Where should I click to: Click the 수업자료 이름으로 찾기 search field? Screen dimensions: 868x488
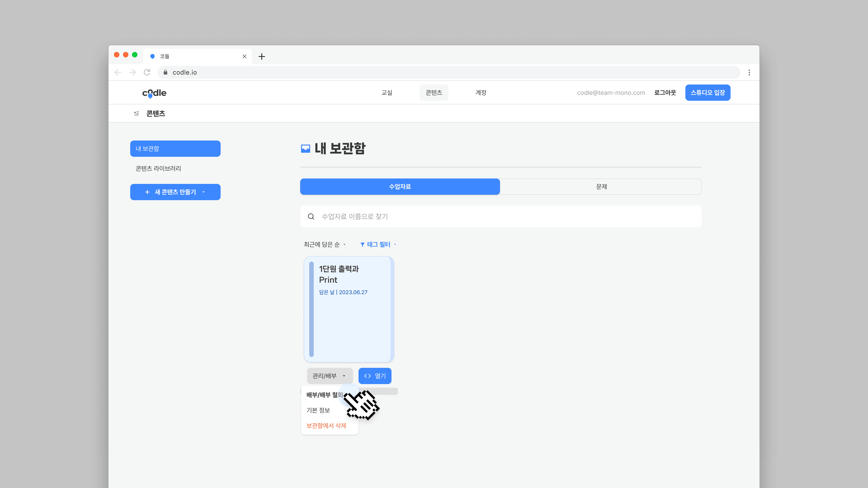501,217
